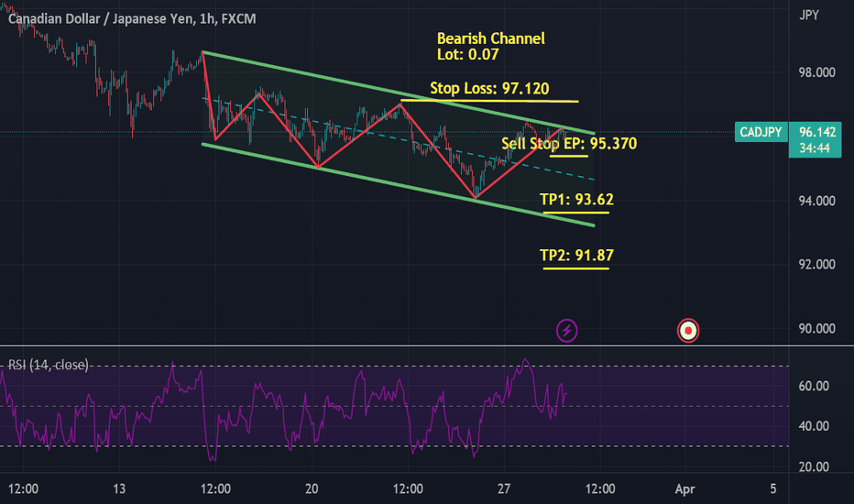Click the 20 date label on time axis
The width and height of the screenshot is (854, 504).
click(312, 488)
